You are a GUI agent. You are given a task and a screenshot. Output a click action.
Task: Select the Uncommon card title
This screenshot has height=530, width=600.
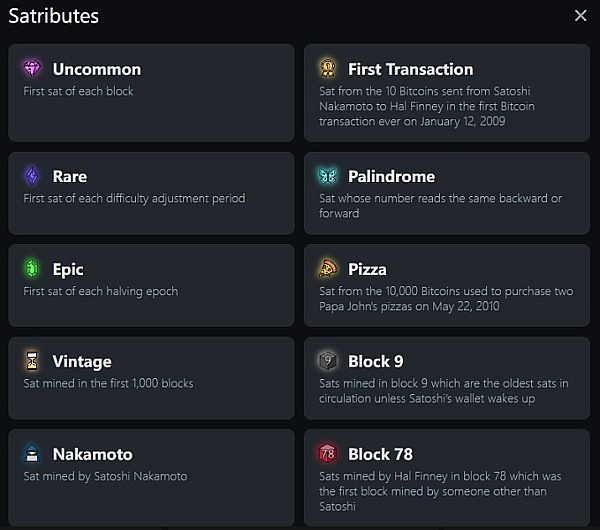click(x=96, y=69)
